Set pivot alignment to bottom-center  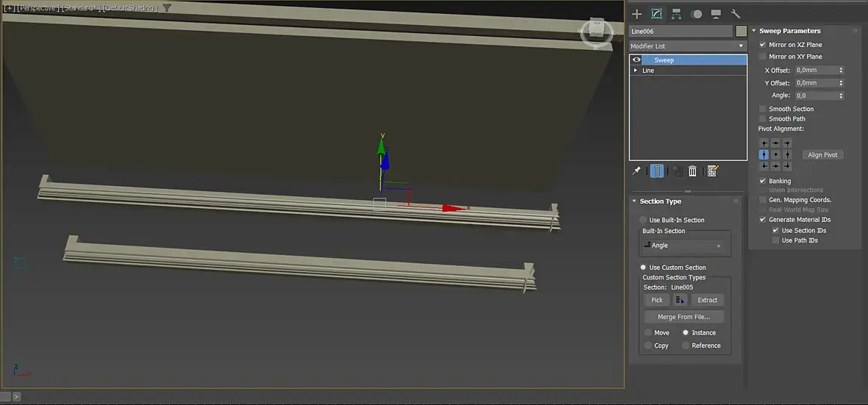pyautogui.click(x=775, y=166)
